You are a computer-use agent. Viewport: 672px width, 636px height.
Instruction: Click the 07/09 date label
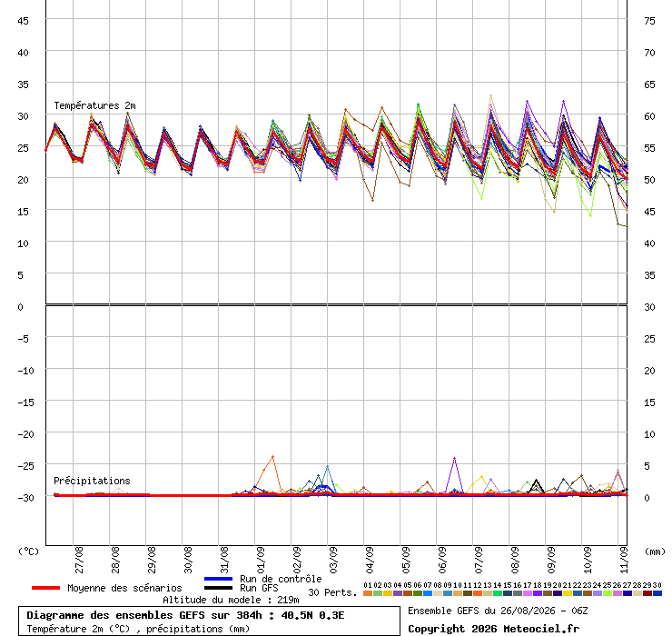(x=479, y=560)
